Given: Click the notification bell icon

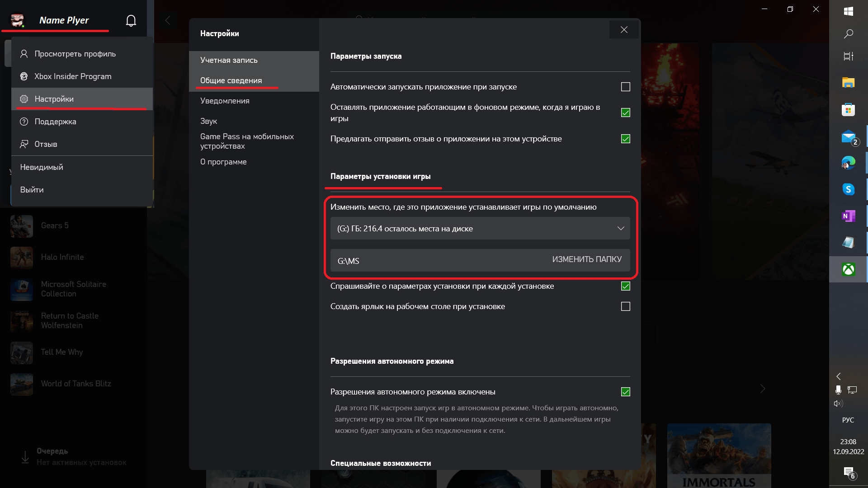Looking at the screenshot, I should coord(131,20).
